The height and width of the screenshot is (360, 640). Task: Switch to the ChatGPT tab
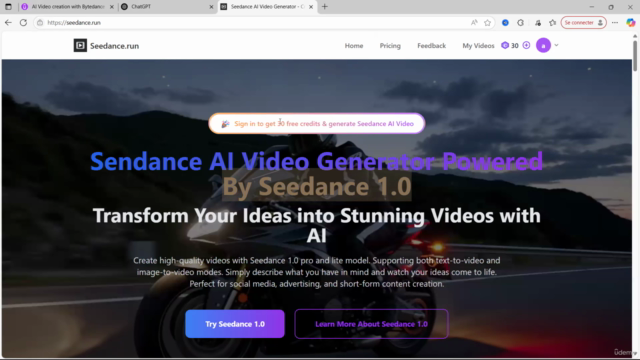(168, 7)
